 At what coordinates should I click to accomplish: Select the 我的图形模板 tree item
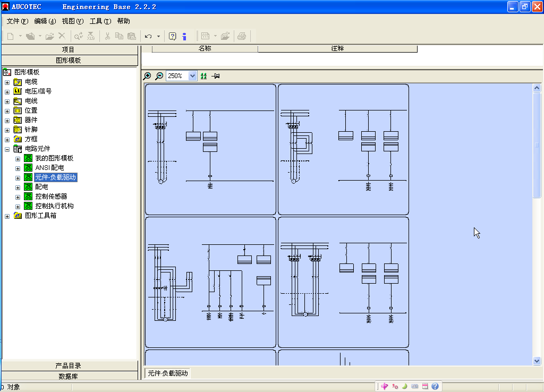tap(54, 158)
